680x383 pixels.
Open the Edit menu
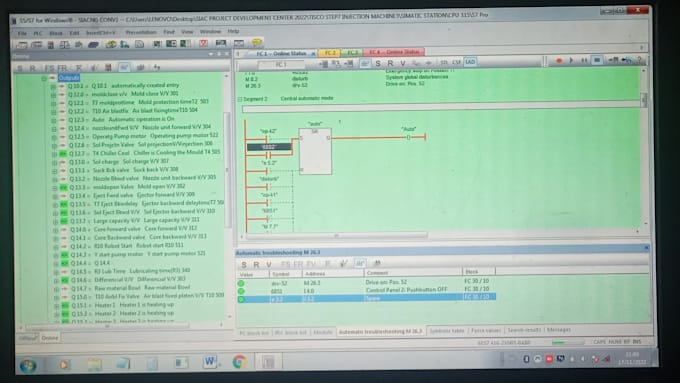click(75, 33)
